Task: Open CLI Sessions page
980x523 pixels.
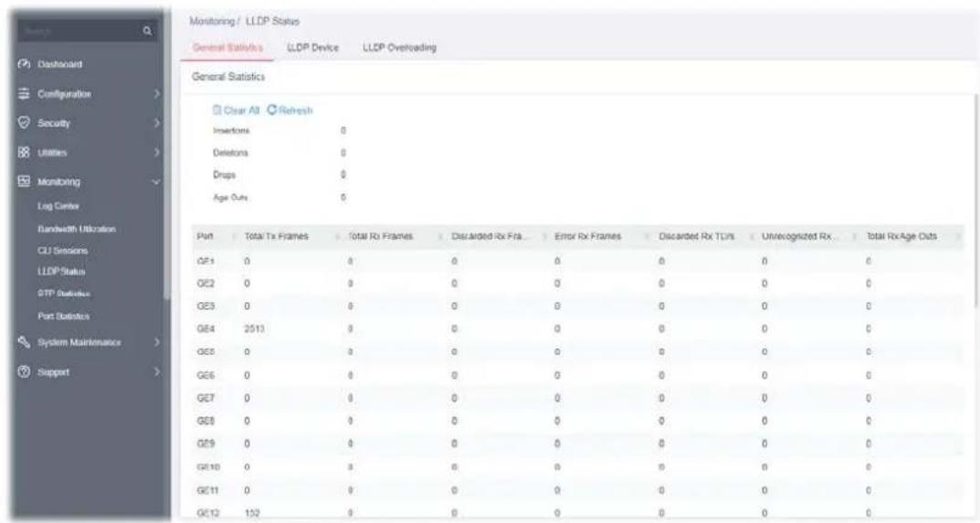Action: [62, 251]
